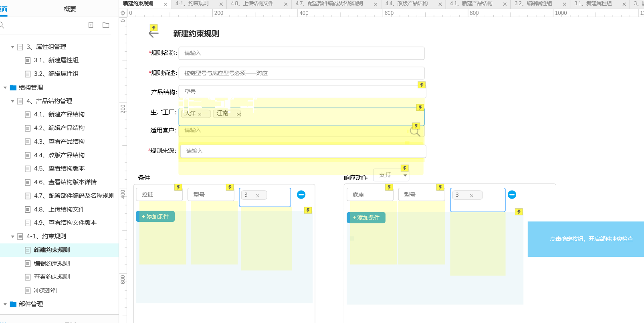Select 4.9、查看结构文件版本 in tree

65,223
